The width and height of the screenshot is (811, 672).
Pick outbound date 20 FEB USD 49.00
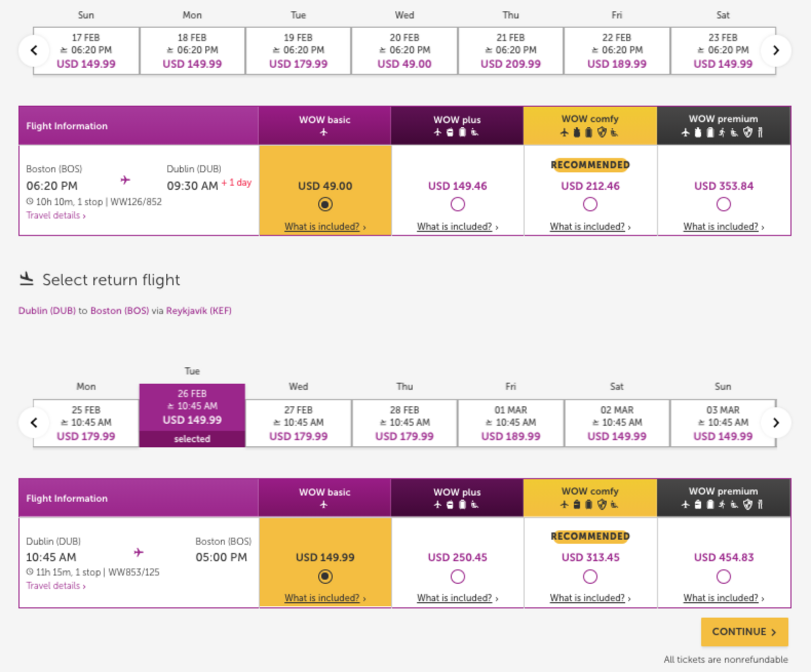click(x=404, y=51)
